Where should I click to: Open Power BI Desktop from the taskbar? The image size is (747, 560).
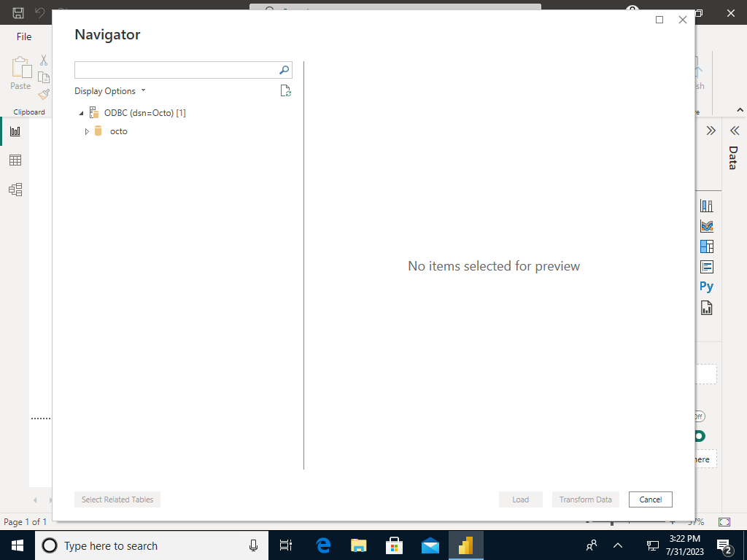point(465,545)
